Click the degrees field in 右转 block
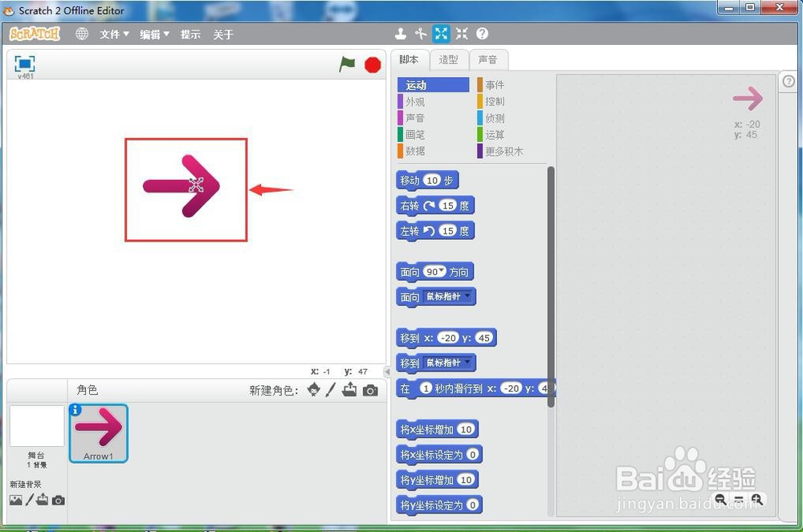Image resolution: width=803 pixels, height=532 pixels. pos(447,205)
